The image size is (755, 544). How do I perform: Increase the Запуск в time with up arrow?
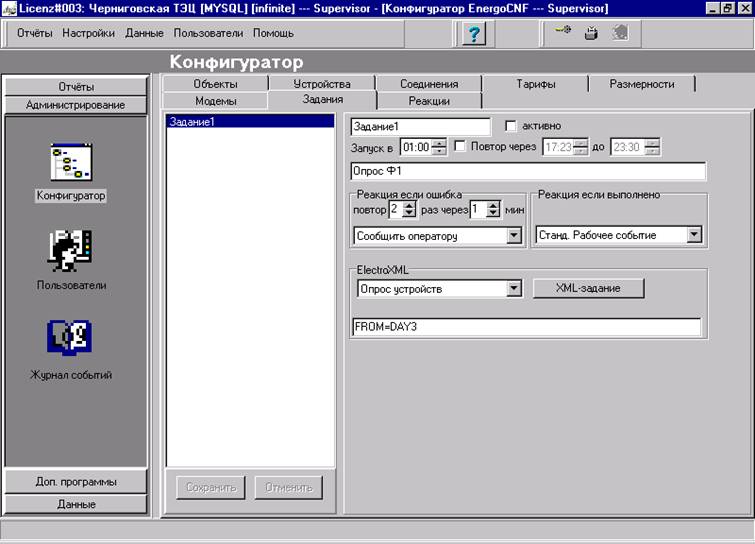439,143
